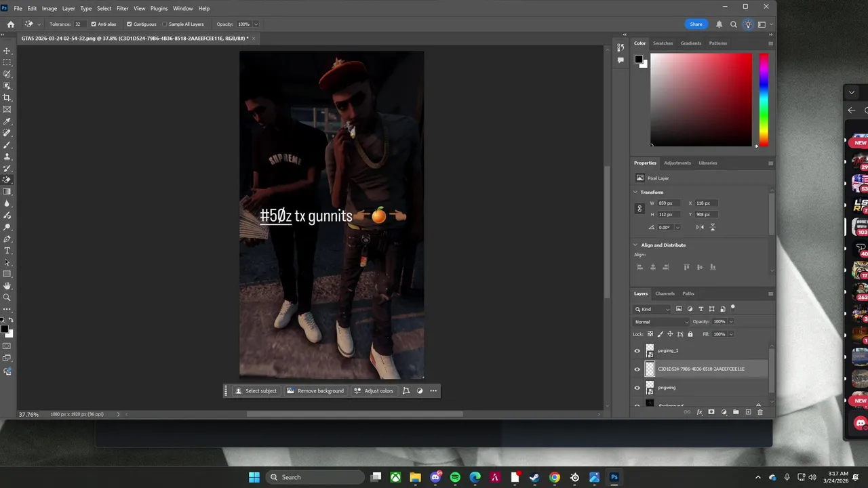Switch to the Channels tab

[x=665, y=293]
